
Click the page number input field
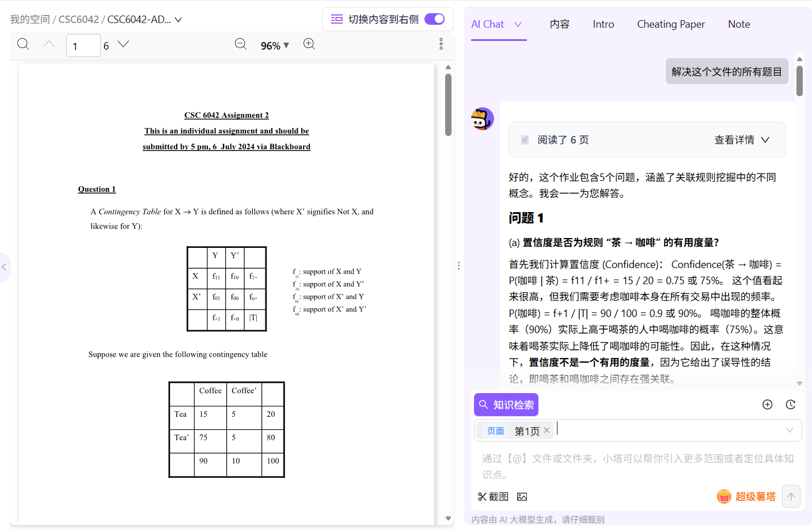coord(83,45)
